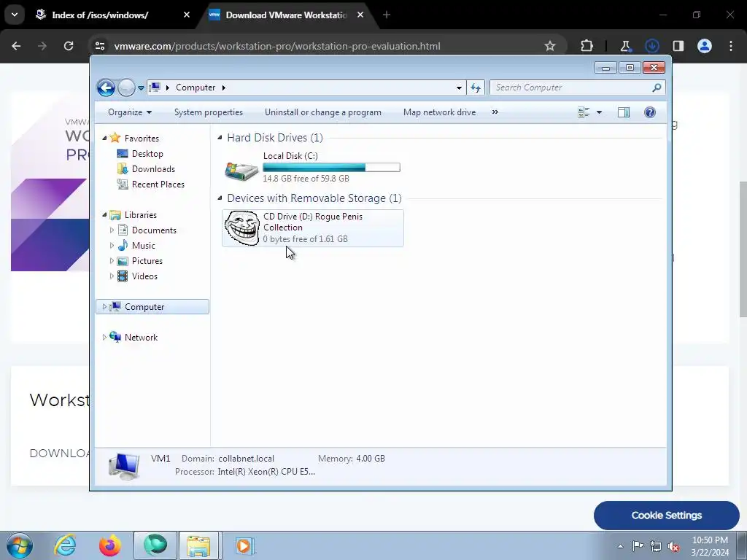Viewport: 747px width, 560px height.
Task: Open the Organize menu
Action: tap(130, 112)
